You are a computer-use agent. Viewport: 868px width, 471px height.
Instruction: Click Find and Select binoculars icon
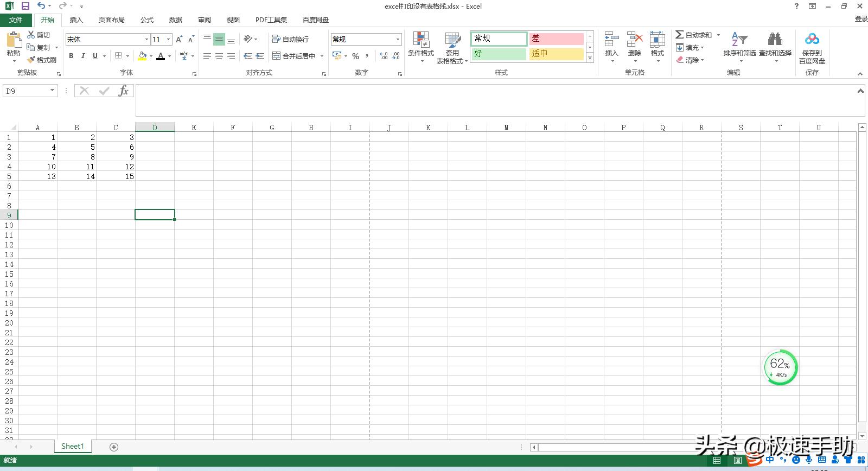(x=775, y=40)
